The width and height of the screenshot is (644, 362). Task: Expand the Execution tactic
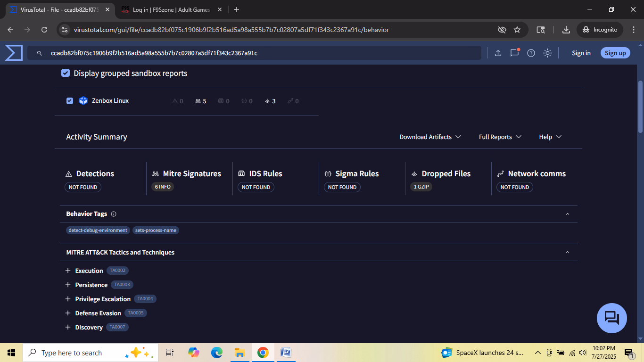pyautogui.click(x=68, y=271)
